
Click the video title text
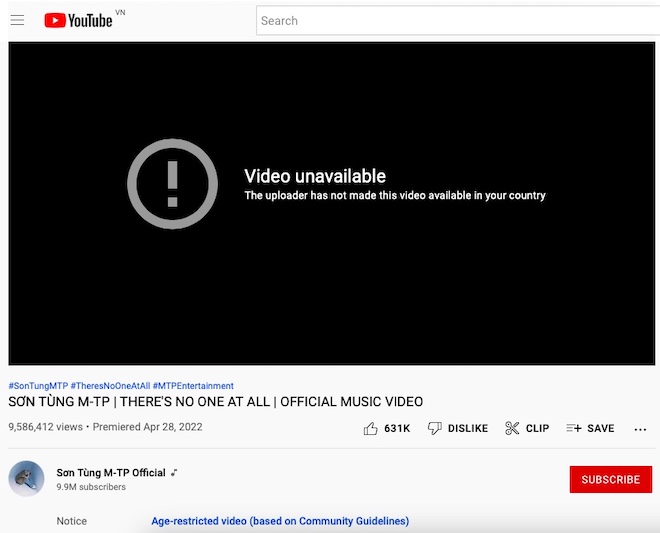(216, 402)
